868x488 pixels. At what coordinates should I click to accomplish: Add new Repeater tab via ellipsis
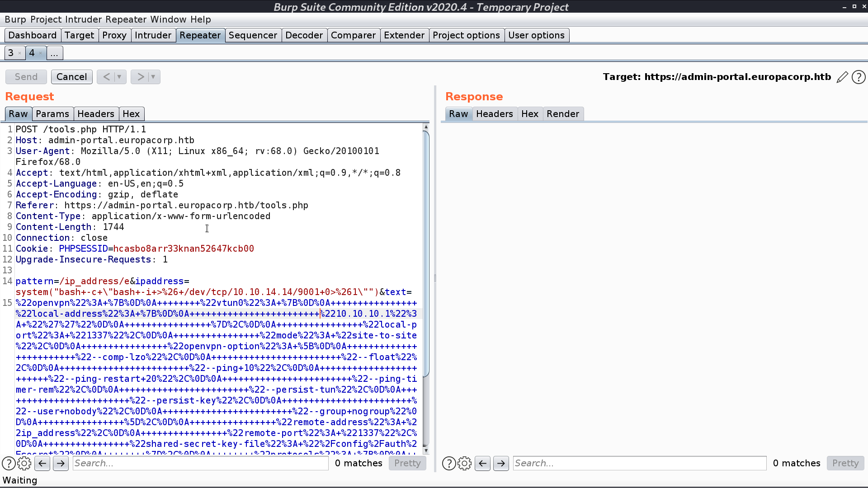pyautogui.click(x=54, y=53)
